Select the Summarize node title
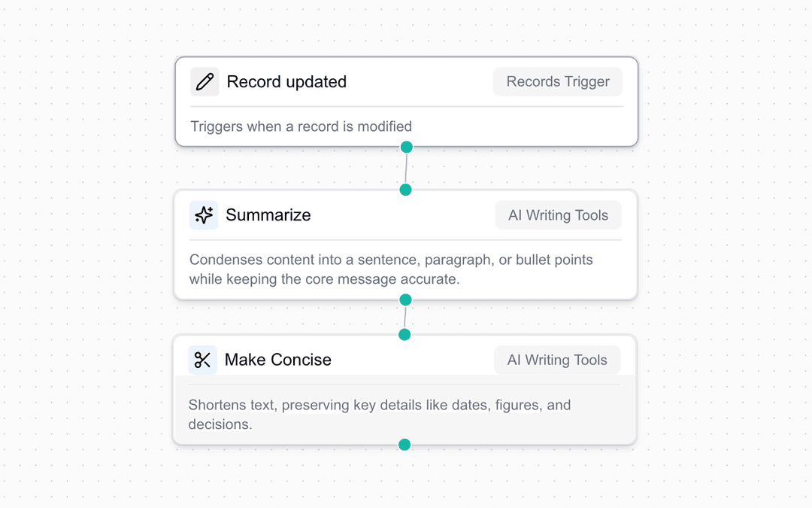812x508 pixels. point(268,215)
